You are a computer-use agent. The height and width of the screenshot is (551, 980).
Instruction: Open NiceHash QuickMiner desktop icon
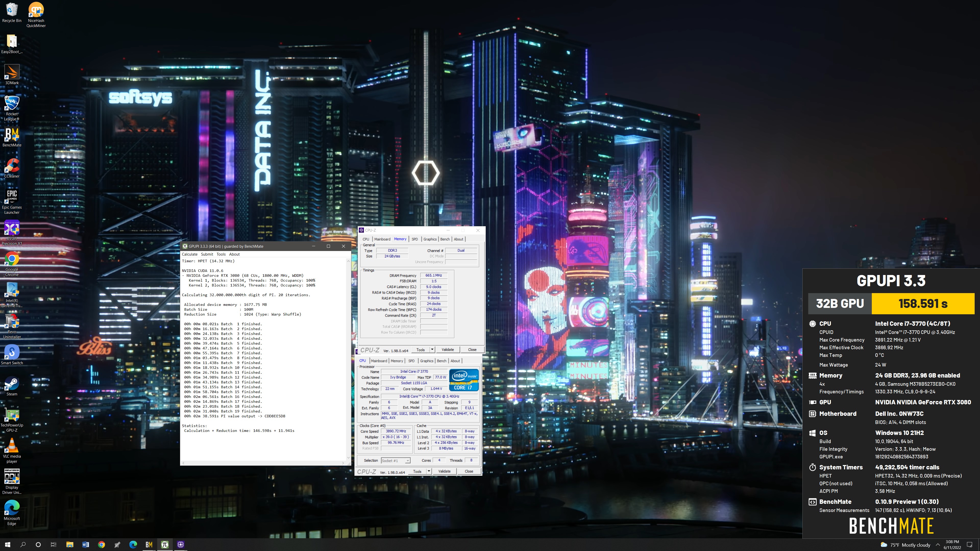click(36, 15)
